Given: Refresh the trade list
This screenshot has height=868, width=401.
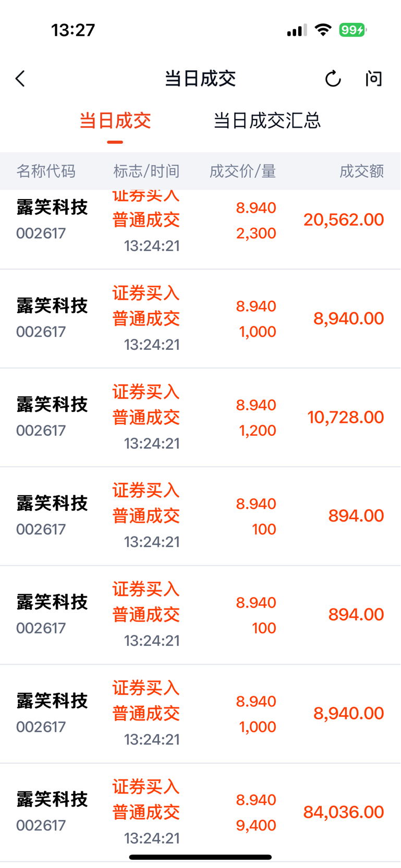Looking at the screenshot, I should click(x=333, y=79).
